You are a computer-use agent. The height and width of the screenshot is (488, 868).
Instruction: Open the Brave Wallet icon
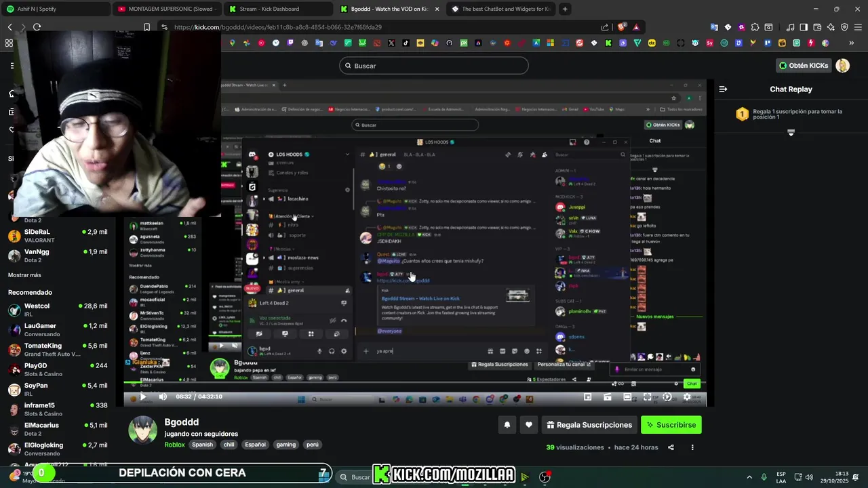coord(817,27)
